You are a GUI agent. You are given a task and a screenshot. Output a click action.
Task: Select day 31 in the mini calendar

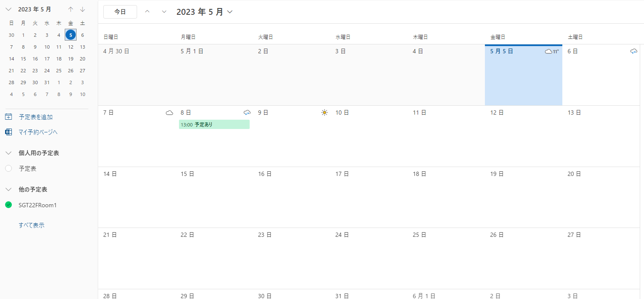pyautogui.click(x=47, y=82)
